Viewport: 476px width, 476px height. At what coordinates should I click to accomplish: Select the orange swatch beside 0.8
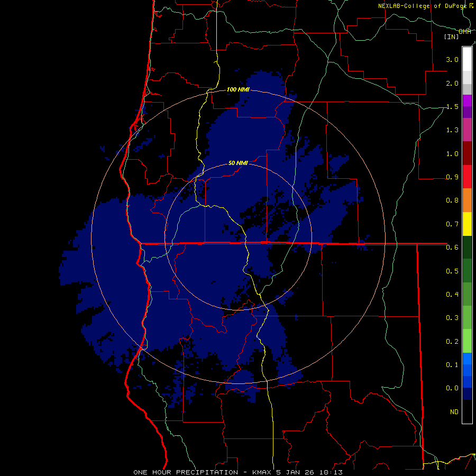click(x=467, y=200)
